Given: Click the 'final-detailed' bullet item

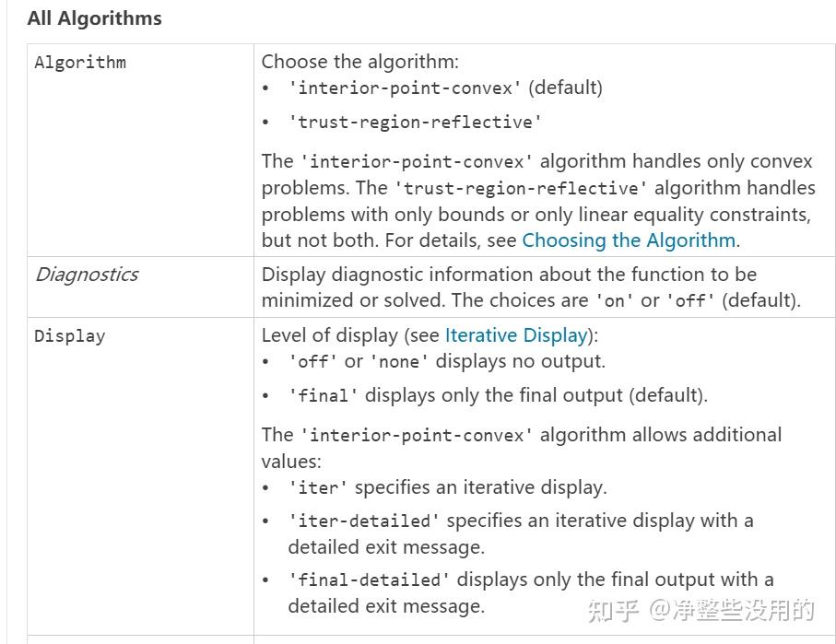Looking at the screenshot, I should [530, 580].
